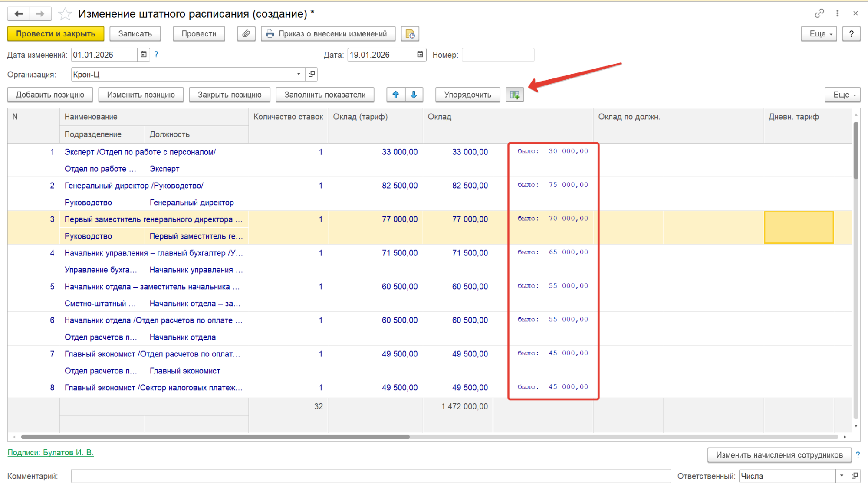Click the horizontal scrollbar of table
This screenshot has width=868, height=487.
click(215, 437)
